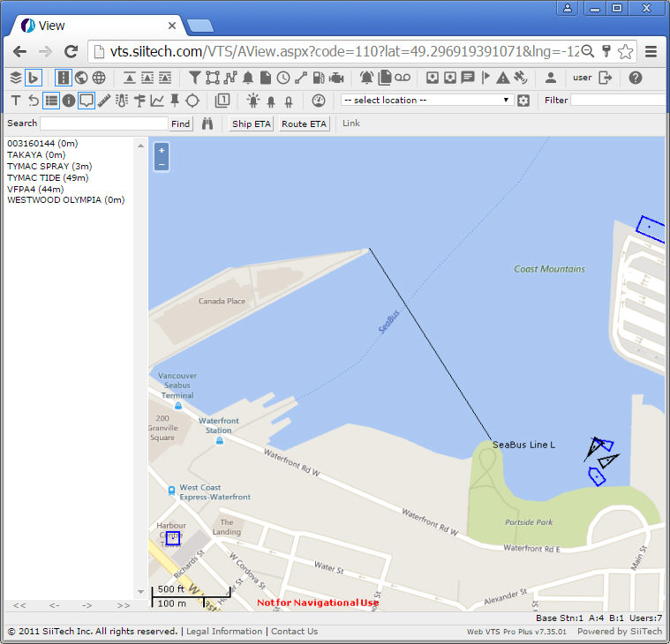Select WESTWOOD OLYMPIA in ship list
Viewport: 670px width, 644px height.
point(65,200)
